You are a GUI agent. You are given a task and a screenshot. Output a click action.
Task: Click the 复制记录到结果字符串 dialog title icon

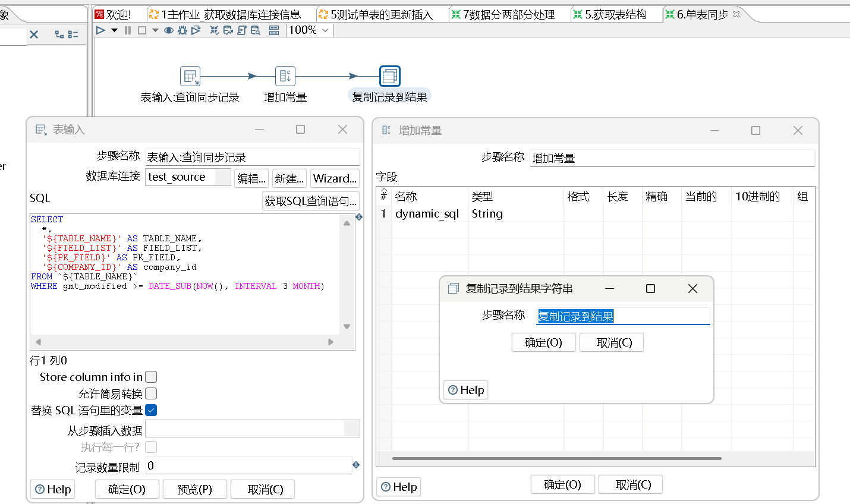(454, 288)
